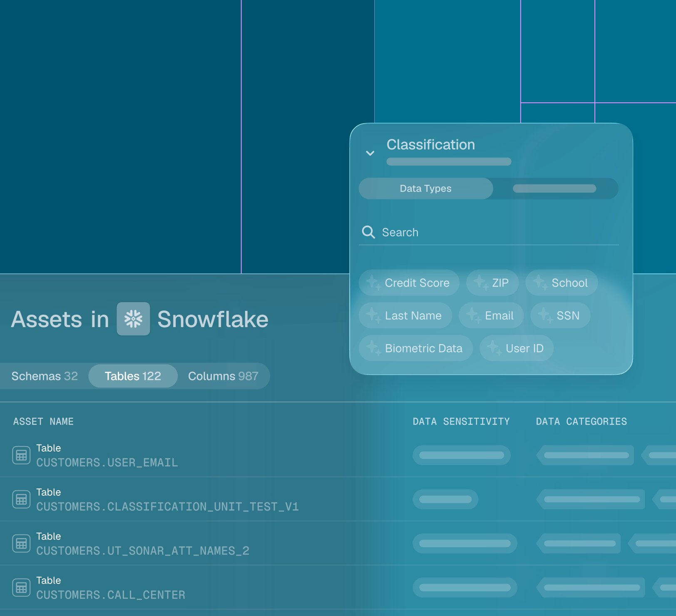Pick the SSN data type

point(560,315)
